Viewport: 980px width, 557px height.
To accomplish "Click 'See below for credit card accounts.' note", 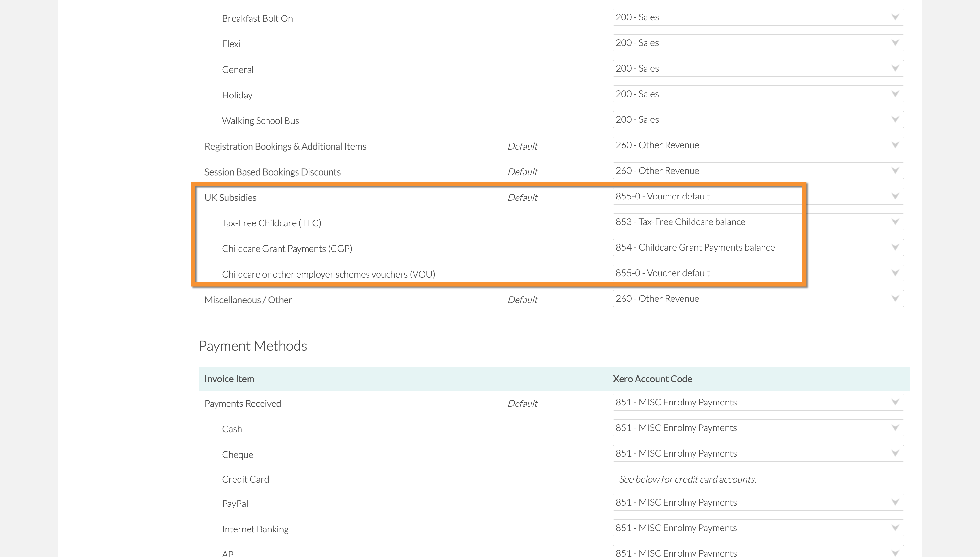I will 688,480.
